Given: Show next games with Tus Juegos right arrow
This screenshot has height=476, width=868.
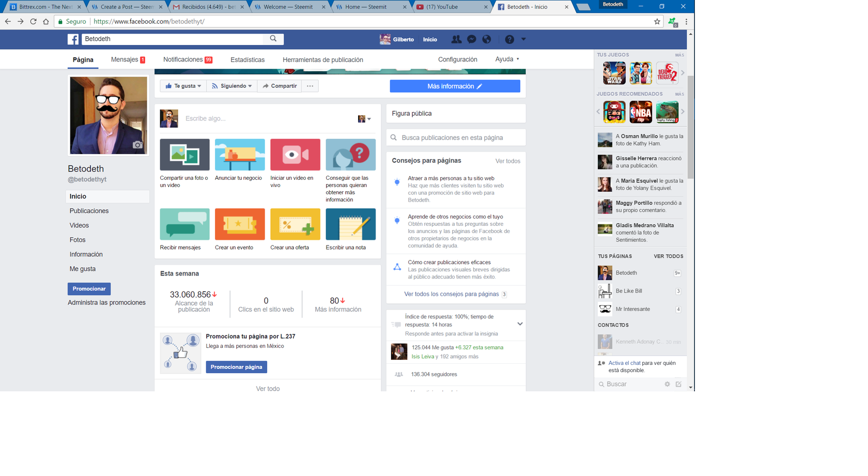Looking at the screenshot, I should point(683,73).
